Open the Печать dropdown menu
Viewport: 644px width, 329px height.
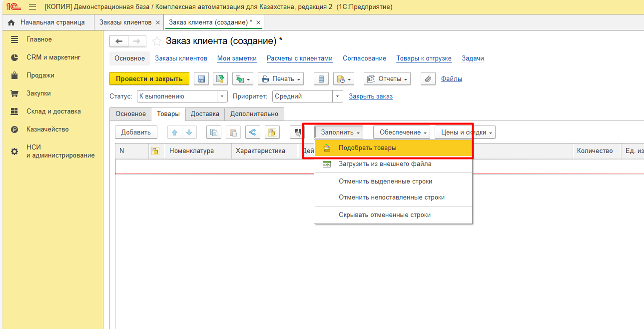[281, 79]
